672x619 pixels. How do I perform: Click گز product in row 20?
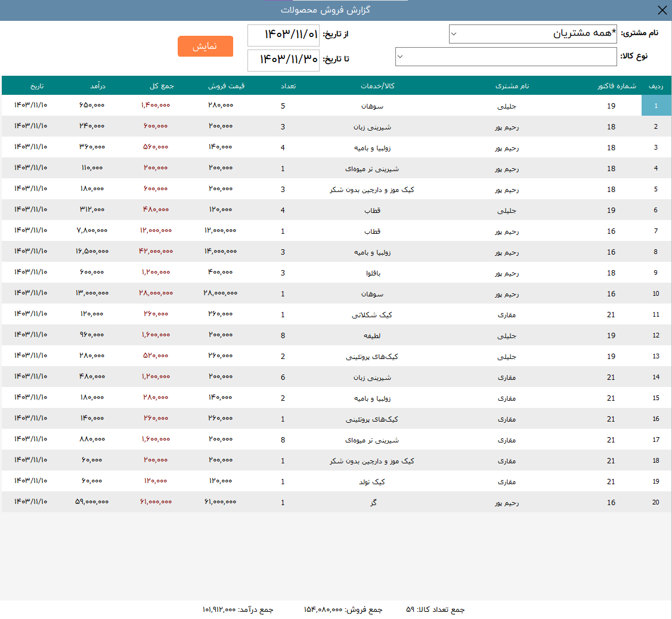373,502
